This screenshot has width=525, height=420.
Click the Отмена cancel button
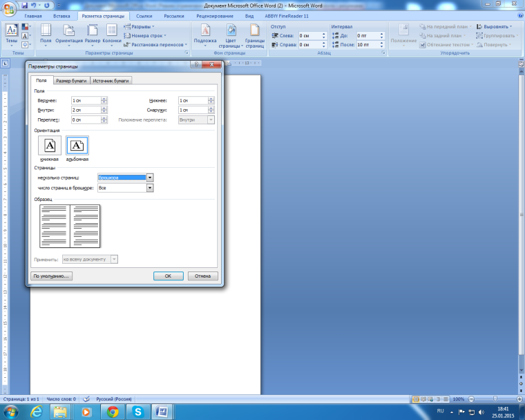(x=202, y=276)
